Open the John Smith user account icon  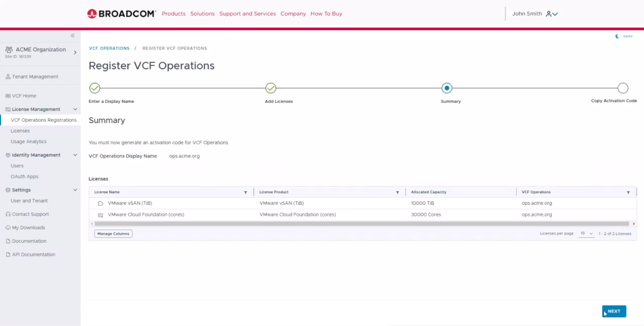549,14
